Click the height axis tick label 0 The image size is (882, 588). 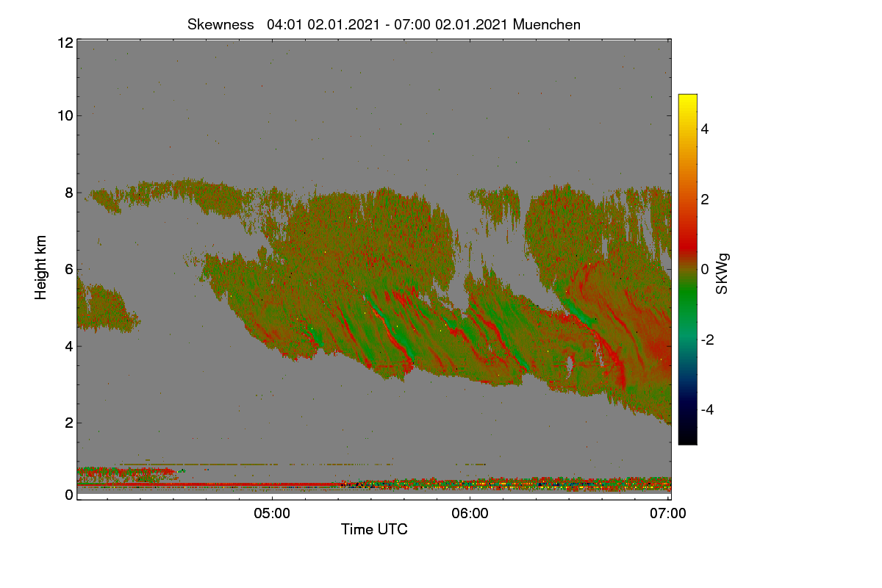pyautogui.click(x=69, y=495)
